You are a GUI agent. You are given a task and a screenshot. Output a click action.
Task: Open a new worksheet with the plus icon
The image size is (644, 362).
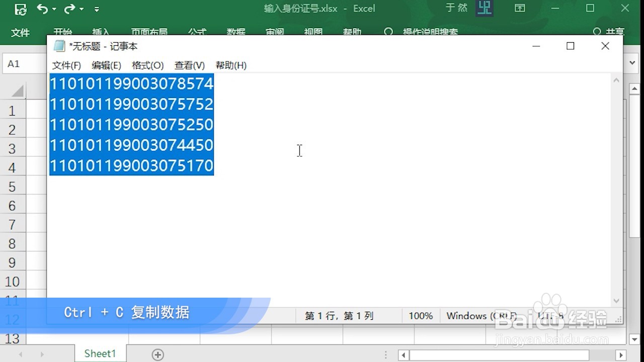click(157, 354)
